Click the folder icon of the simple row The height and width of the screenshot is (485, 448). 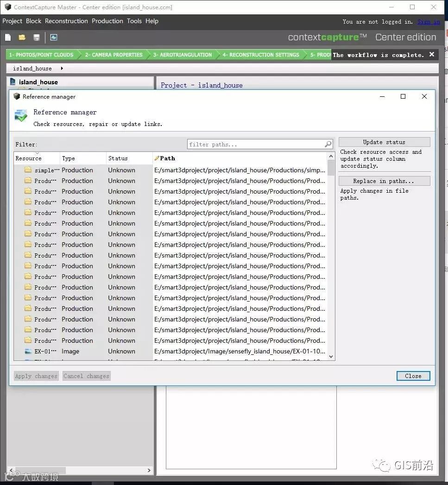point(28,170)
